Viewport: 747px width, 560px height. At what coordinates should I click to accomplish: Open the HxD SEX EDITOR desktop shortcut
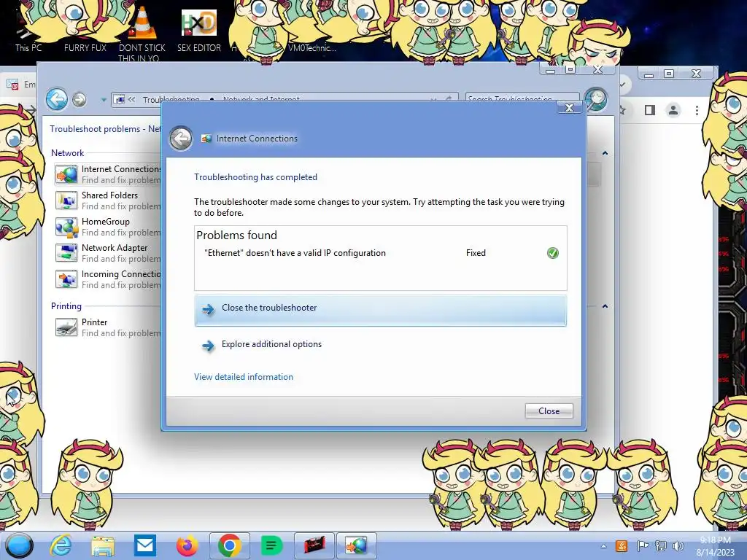click(x=199, y=29)
